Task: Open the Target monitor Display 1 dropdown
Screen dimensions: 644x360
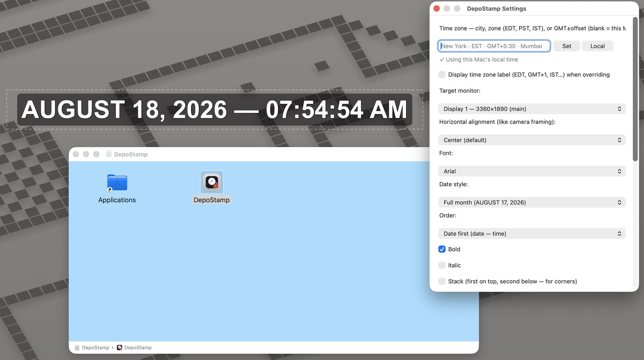Action: coord(532,109)
